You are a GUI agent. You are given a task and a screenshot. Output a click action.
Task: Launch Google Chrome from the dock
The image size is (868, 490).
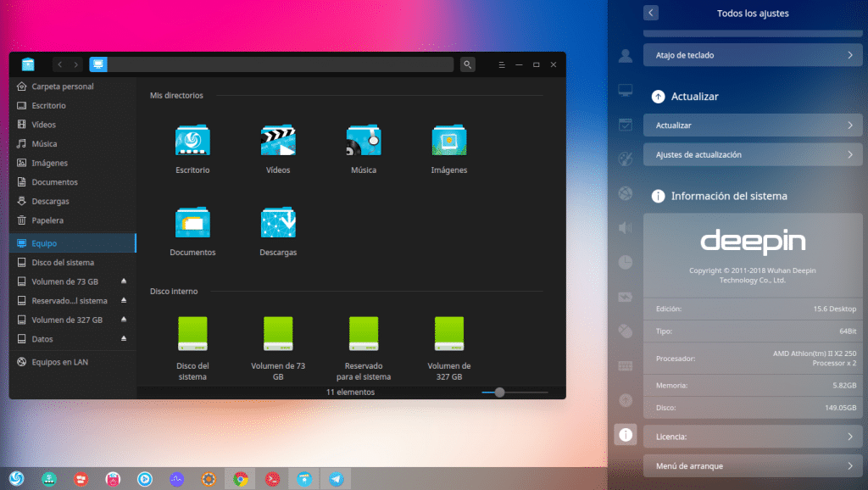pyautogui.click(x=240, y=478)
